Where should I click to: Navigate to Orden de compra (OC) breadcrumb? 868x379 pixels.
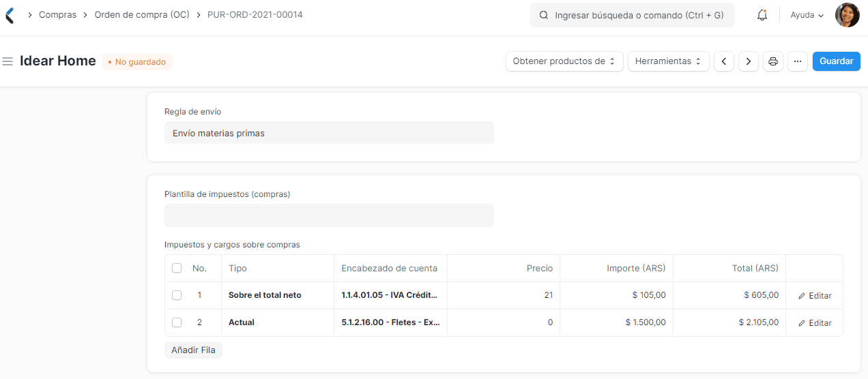[x=142, y=14]
